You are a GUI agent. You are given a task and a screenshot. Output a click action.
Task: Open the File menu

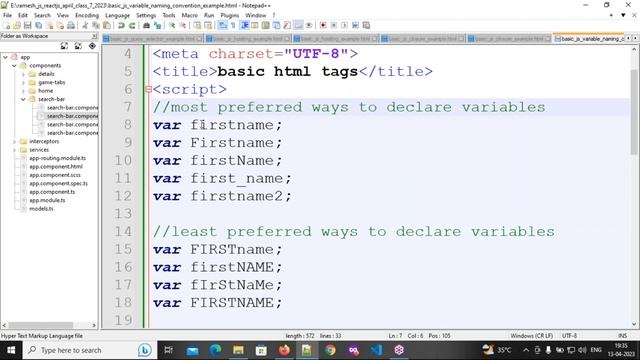pyautogui.click(x=7, y=15)
